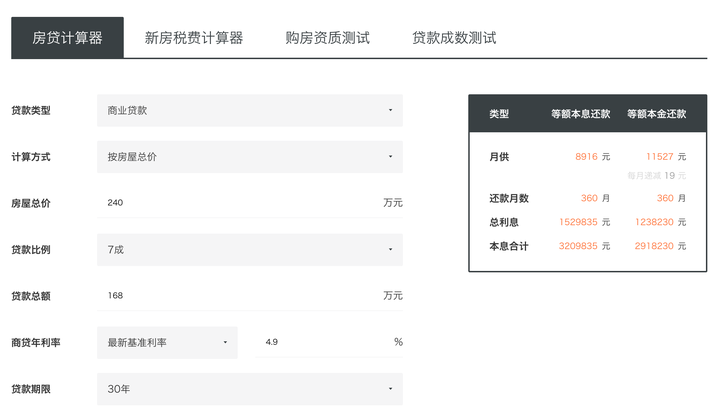Open the 贷款类型 dropdown showing 商业贷款
720x418 pixels.
click(x=250, y=110)
